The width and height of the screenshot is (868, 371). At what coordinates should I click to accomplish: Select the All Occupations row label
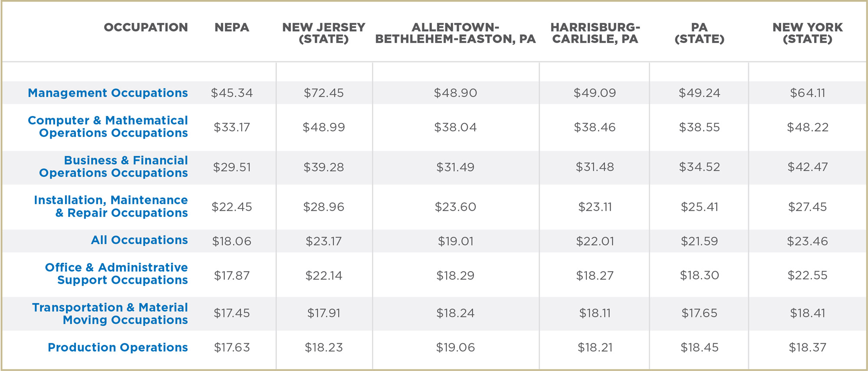[139, 240]
